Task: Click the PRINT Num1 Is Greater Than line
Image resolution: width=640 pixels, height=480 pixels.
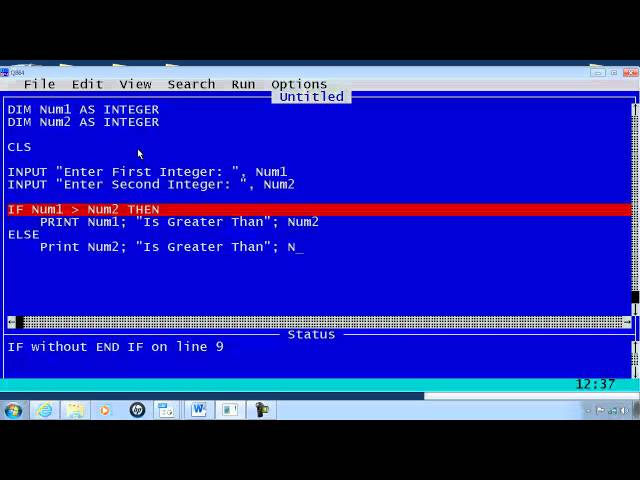Action: coord(179,222)
